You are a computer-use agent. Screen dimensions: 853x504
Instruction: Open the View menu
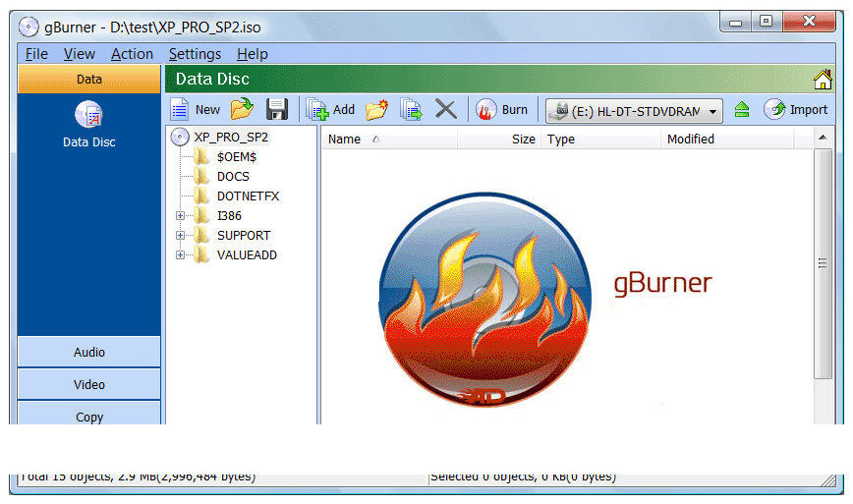79,54
